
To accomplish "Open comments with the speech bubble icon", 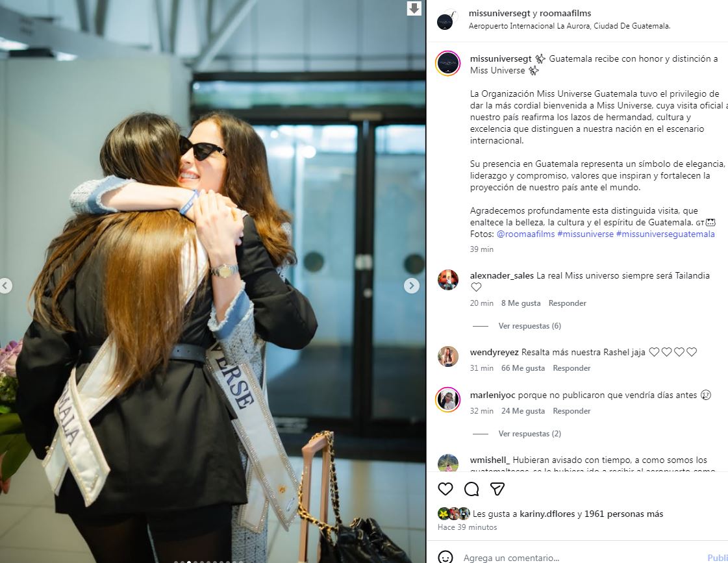I will click(x=471, y=489).
